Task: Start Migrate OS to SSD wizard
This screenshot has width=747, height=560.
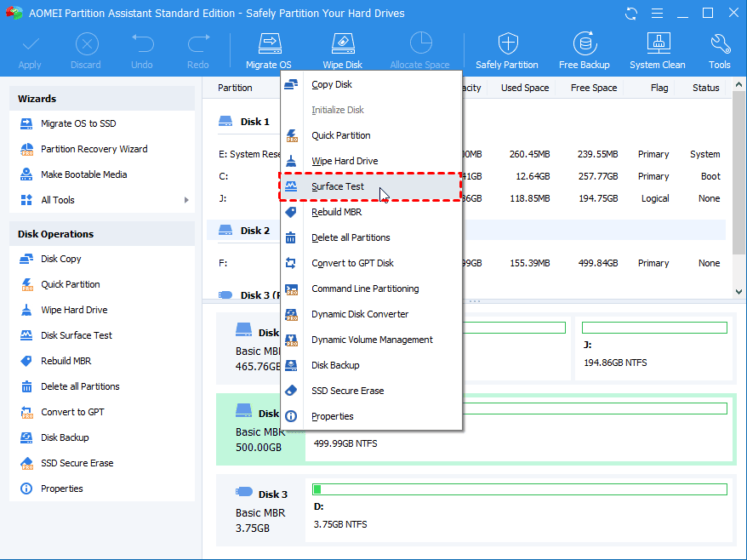Action: (78, 123)
